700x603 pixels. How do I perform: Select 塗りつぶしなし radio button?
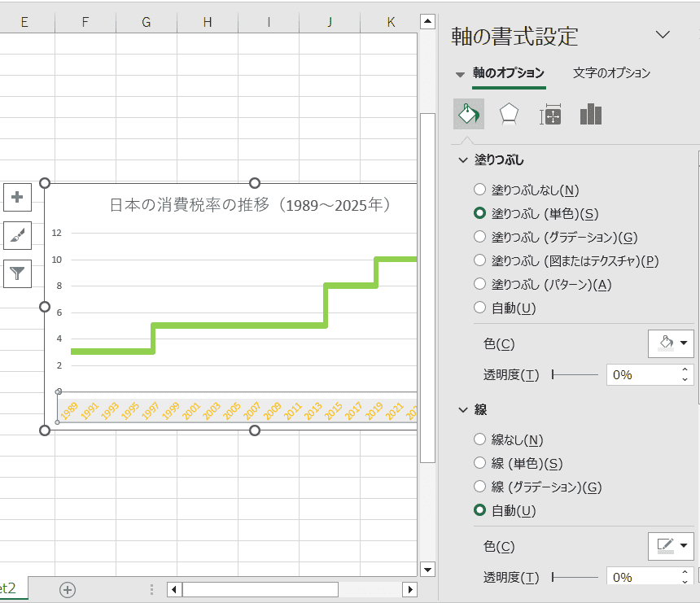pyautogui.click(x=479, y=190)
